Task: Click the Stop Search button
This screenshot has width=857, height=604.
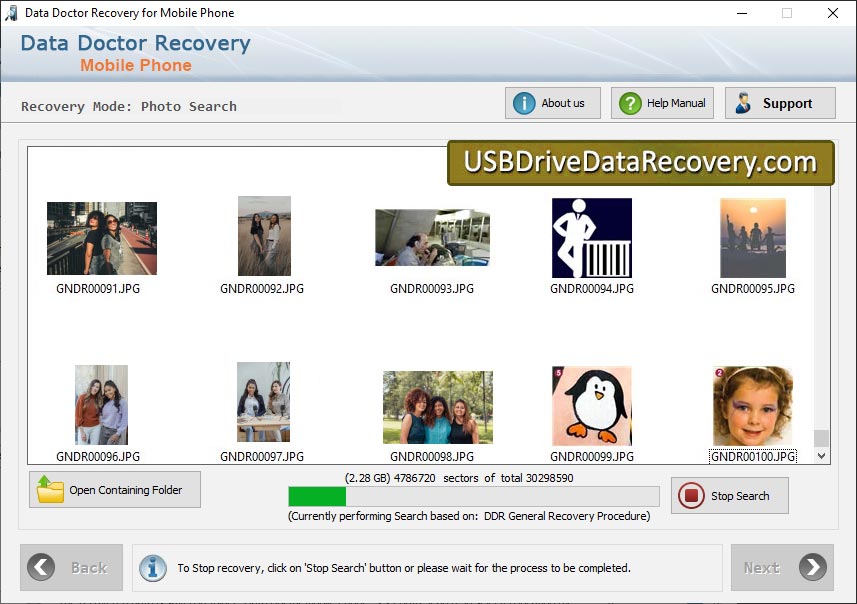Action: (x=729, y=495)
